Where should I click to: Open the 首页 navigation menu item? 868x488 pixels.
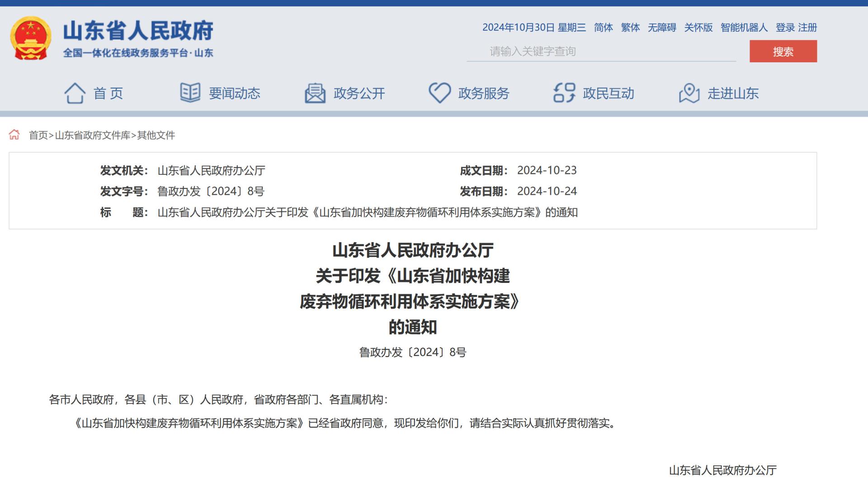point(108,94)
